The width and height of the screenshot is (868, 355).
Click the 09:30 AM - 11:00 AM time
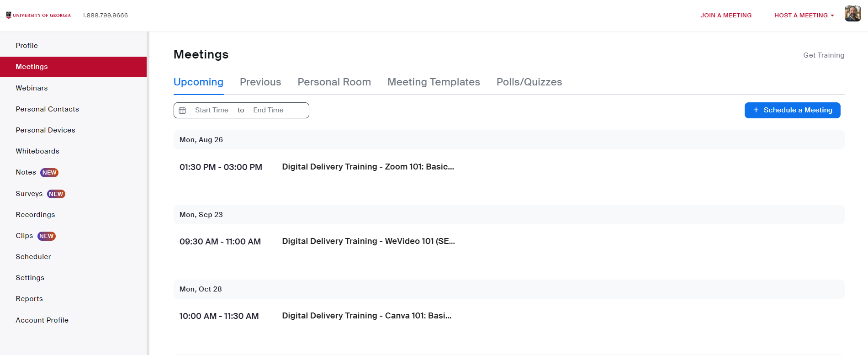220,242
